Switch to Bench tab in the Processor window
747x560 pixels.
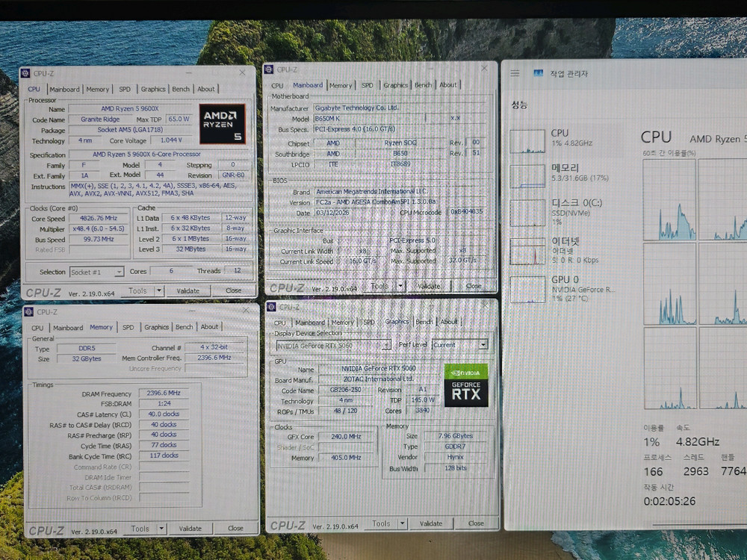pos(181,89)
